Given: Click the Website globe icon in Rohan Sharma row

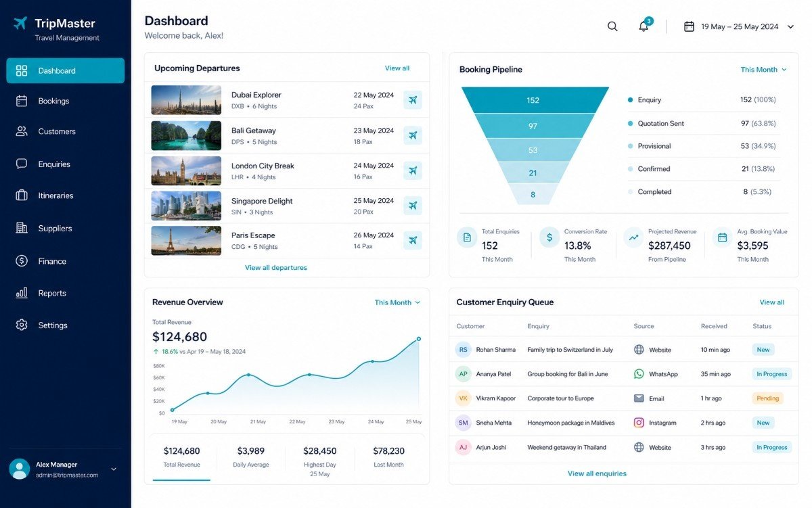Looking at the screenshot, I should pyautogui.click(x=639, y=350).
